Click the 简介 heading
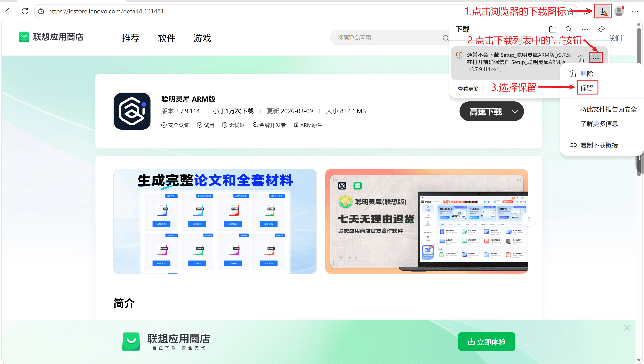644x364 pixels. (x=124, y=303)
